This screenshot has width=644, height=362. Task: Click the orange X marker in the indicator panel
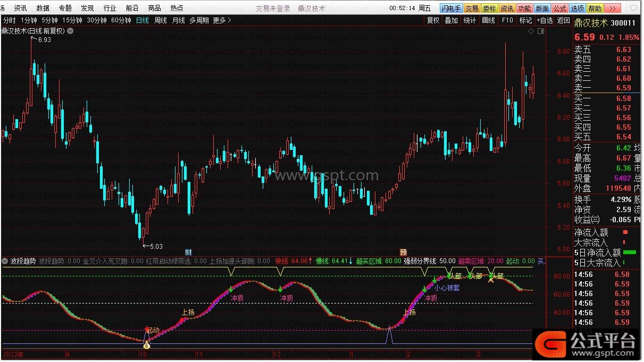(491, 280)
